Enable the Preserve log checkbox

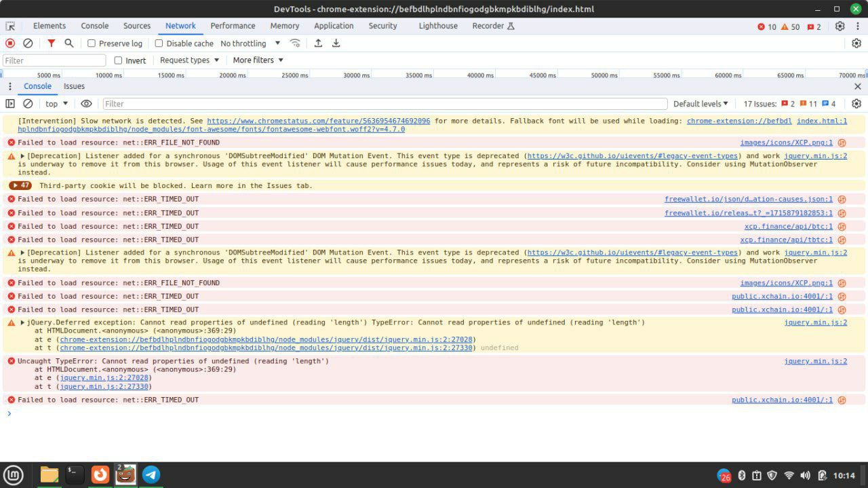92,43
